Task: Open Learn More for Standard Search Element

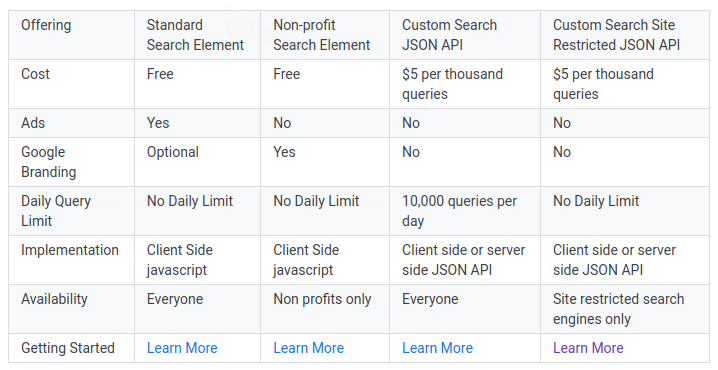Action: (x=182, y=348)
